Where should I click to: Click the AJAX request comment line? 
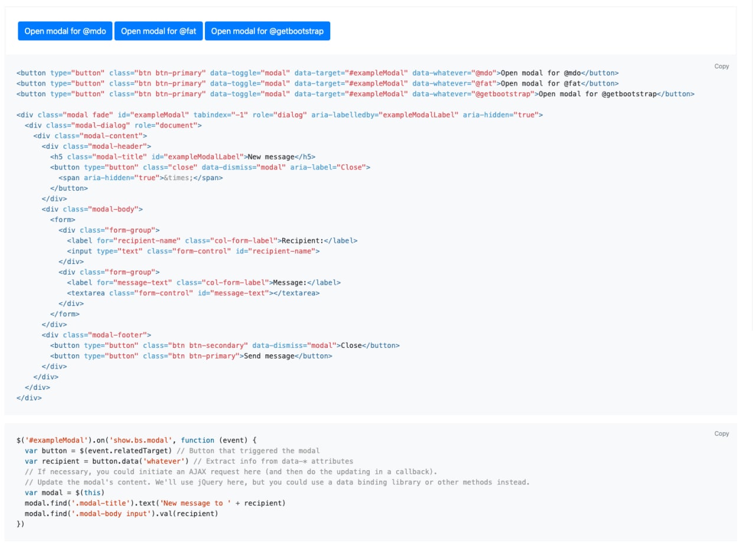231,472
